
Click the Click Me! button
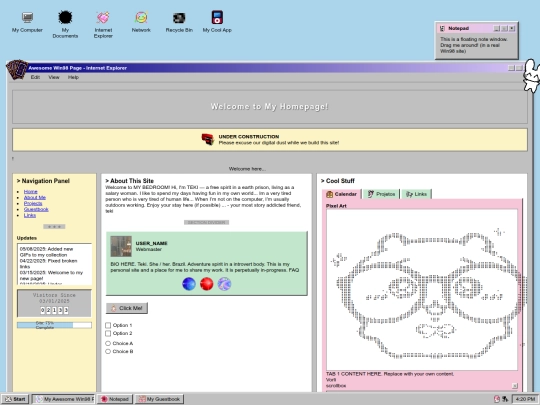[x=127, y=308]
